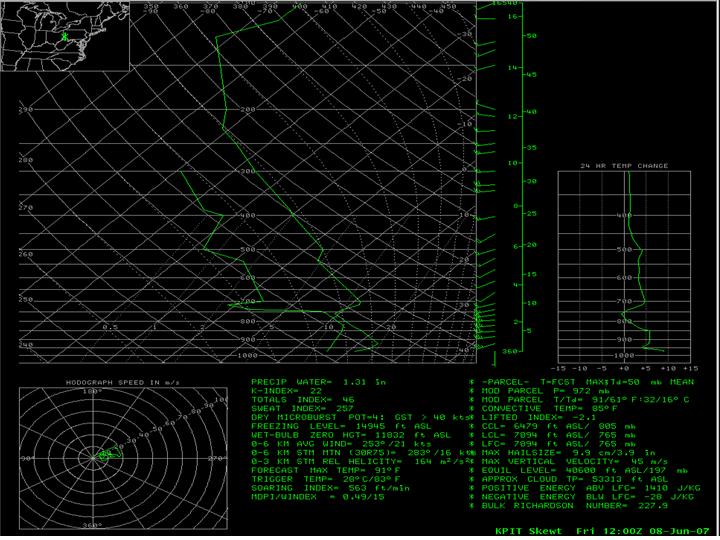Select the 'CCL= 6479 ft ASL/ 805 mb' line
The image size is (720, 540).
558,426
